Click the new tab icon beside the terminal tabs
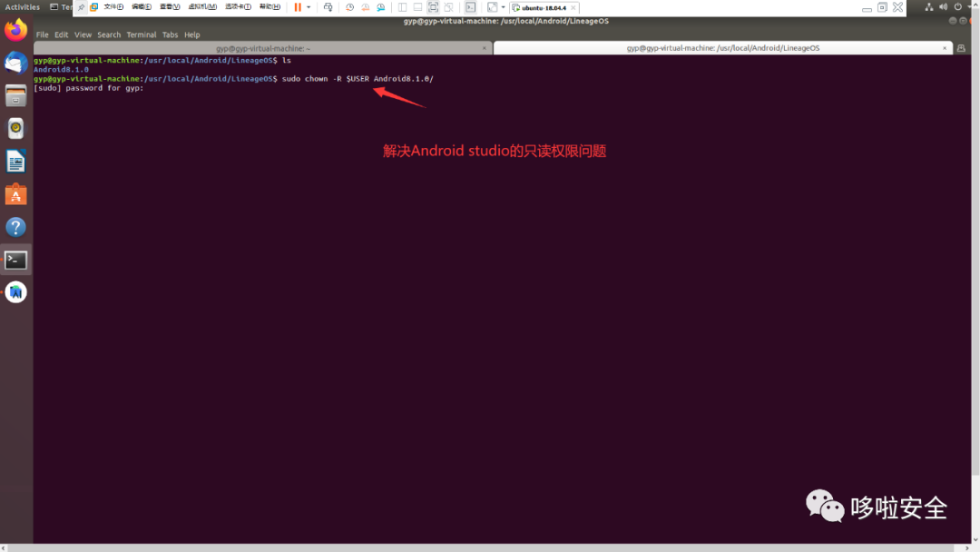Image resolution: width=980 pixels, height=552 pixels. 961,48
